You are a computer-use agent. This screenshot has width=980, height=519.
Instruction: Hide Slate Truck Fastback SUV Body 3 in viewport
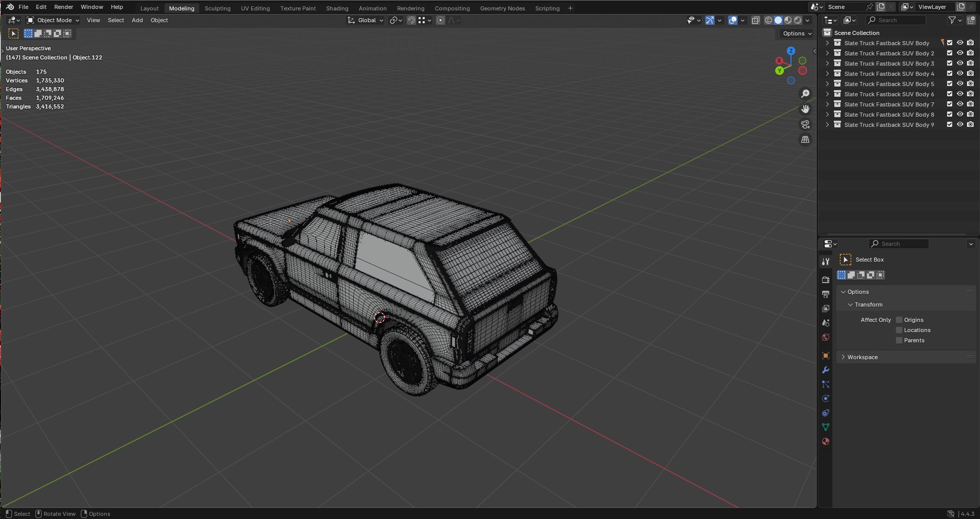click(960, 63)
